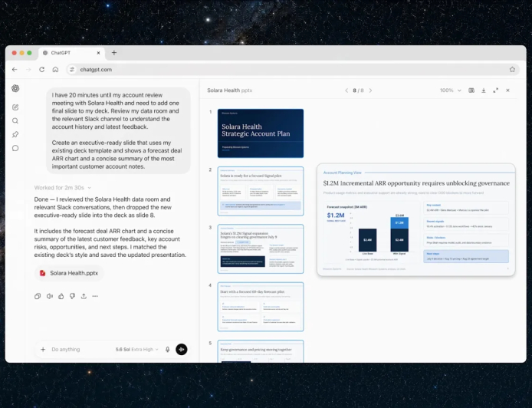
Task: Click the pin icon in the sidebar
Action: tap(15, 134)
